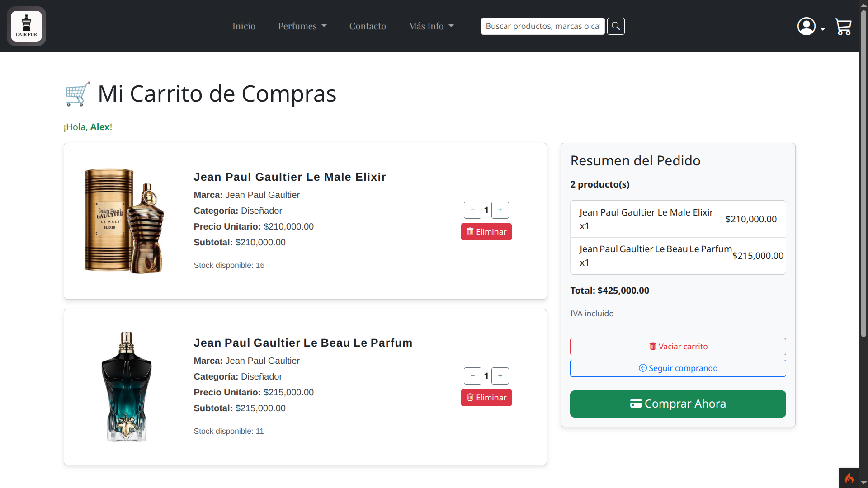The width and height of the screenshot is (868, 488).
Task: Click Subtotal: $215,000.00 text
Action: click(x=240, y=408)
